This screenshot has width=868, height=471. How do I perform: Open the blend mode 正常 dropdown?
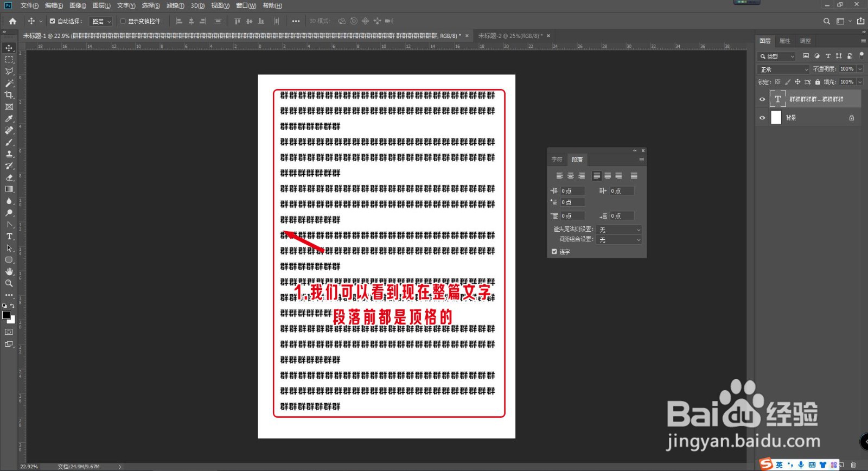pyautogui.click(x=783, y=69)
